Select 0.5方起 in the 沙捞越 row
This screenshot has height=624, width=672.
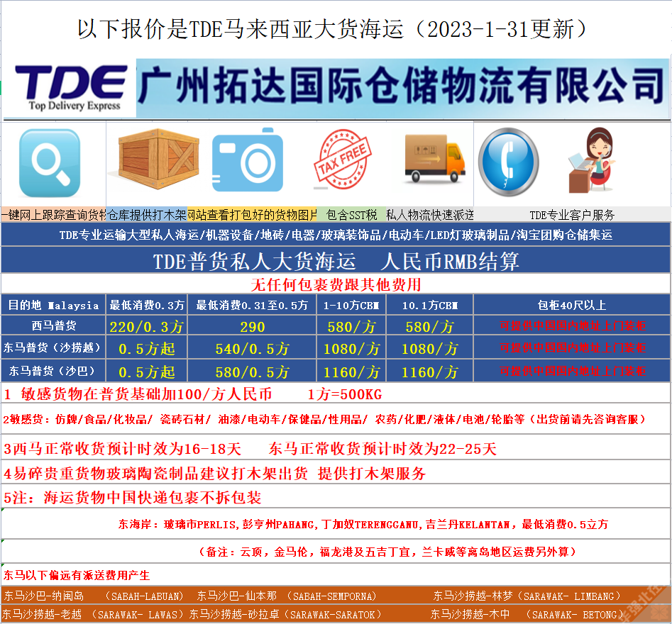tap(147, 349)
